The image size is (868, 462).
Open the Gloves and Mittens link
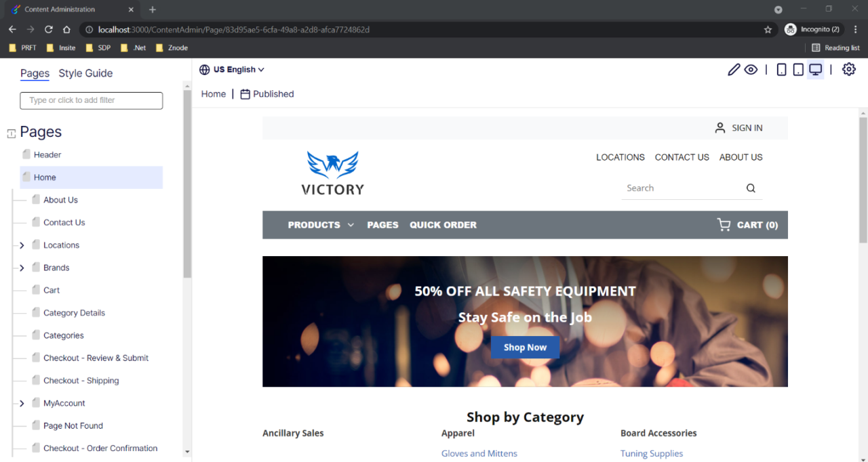coord(479,453)
